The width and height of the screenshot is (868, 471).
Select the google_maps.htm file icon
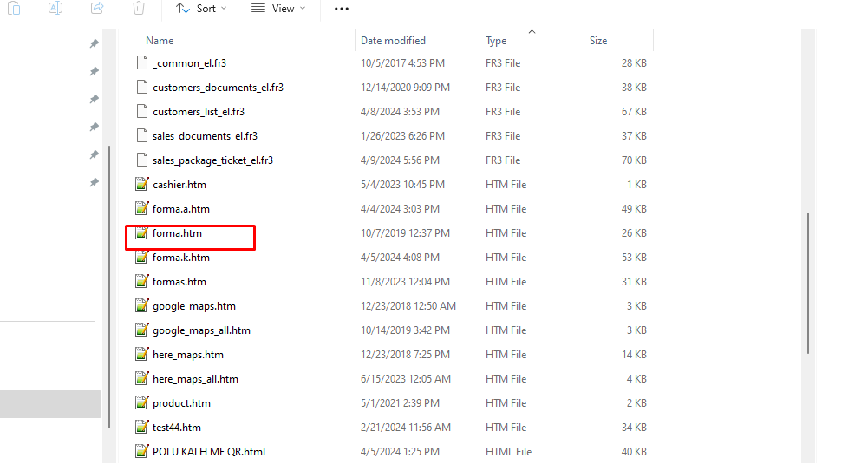point(141,305)
